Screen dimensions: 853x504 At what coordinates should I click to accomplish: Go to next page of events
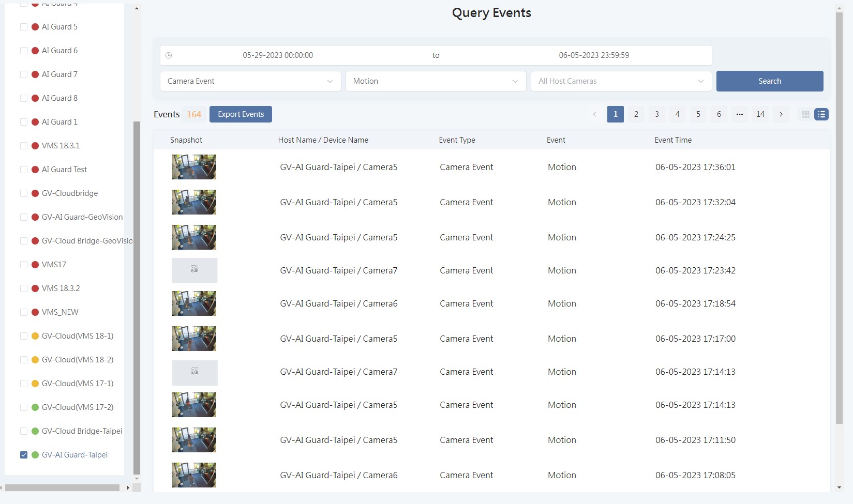[781, 114]
